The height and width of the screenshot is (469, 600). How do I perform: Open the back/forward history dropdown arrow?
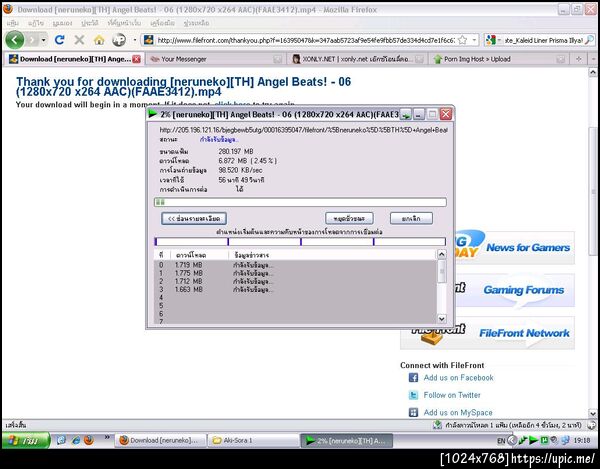point(44,40)
